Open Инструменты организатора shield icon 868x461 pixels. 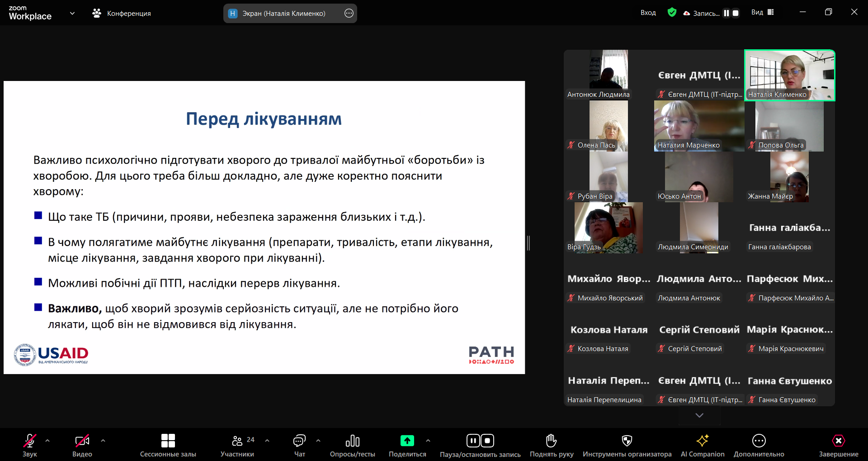pyautogui.click(x=627, y=441)
